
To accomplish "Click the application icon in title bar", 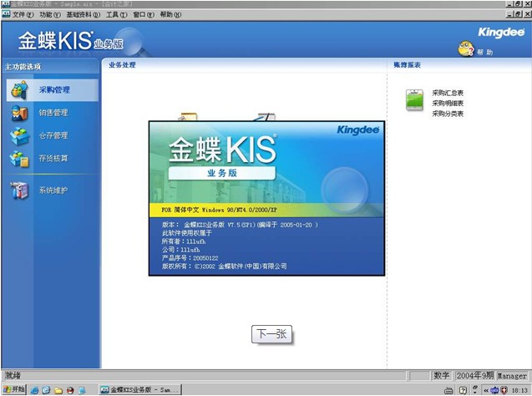I will pyautogui.click(x=6, y=4).
